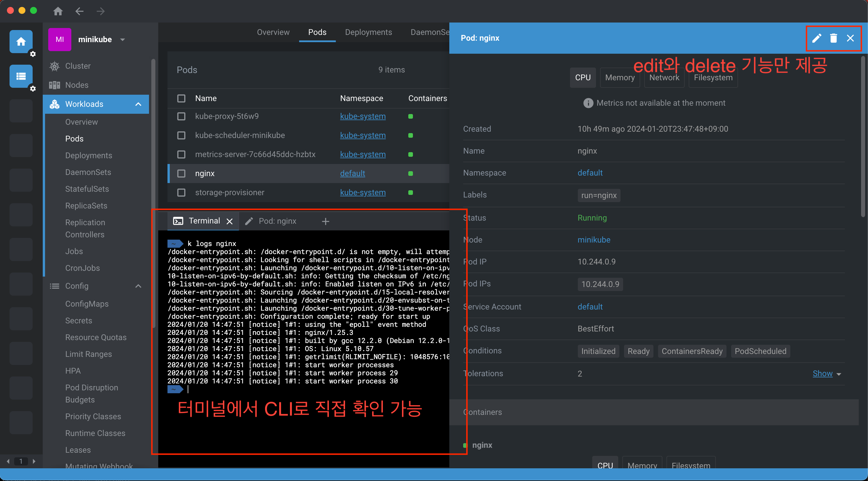Close the Terminal dock tab
Viewport: 868px width, 481px height.
pos(230,221)
